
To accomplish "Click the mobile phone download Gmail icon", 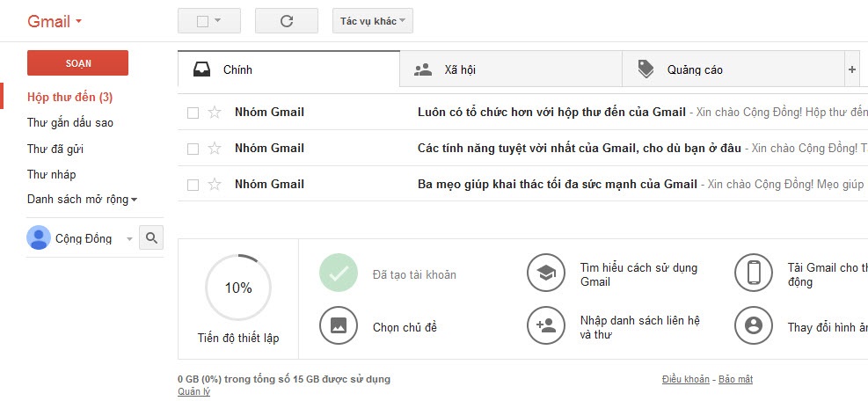I will coord(754,273).
